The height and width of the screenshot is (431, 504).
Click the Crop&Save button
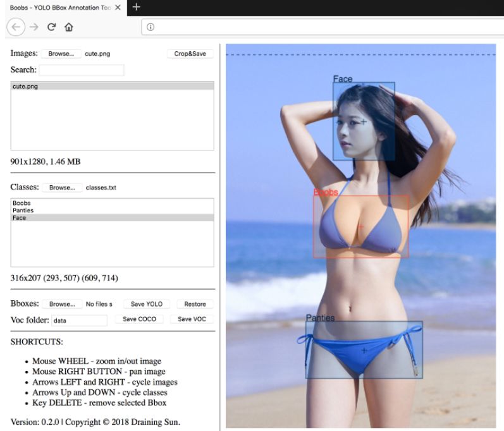(190, 54)
